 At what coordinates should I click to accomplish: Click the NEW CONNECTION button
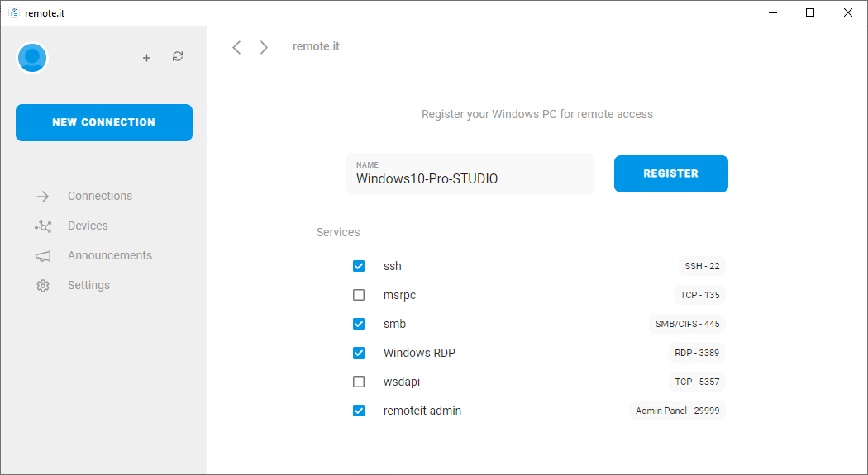point(104,123)
